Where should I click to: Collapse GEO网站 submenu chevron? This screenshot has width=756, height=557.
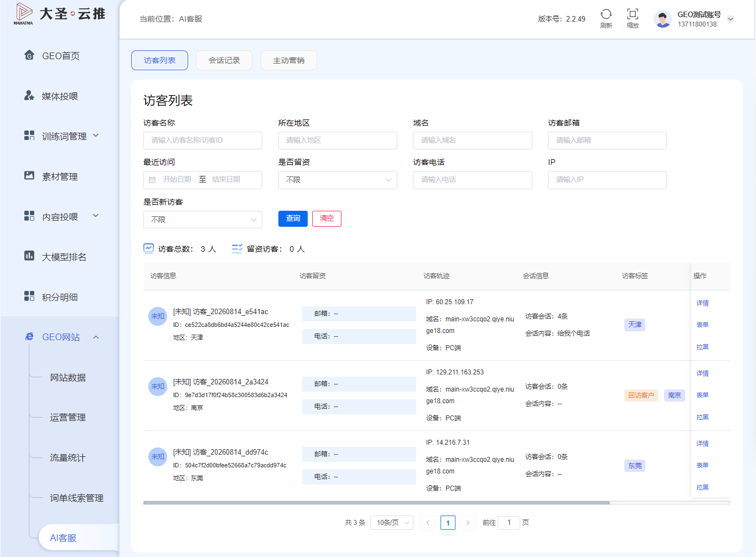point(96,337)
